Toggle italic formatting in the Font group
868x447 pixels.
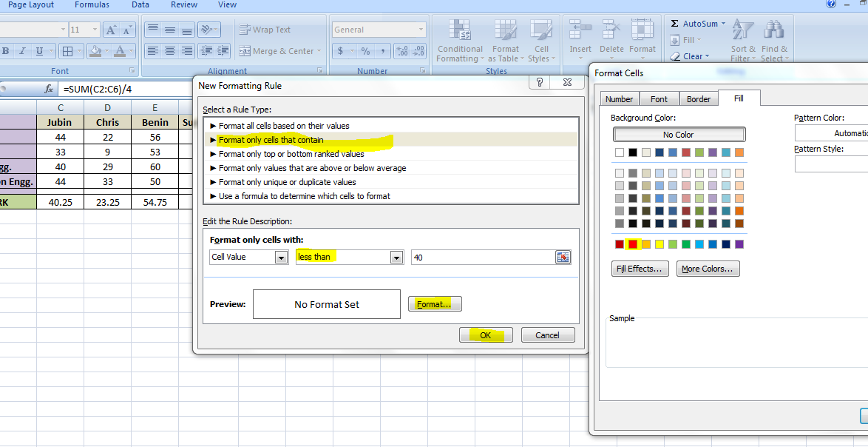pyautogui.click(x=23, y=51)
